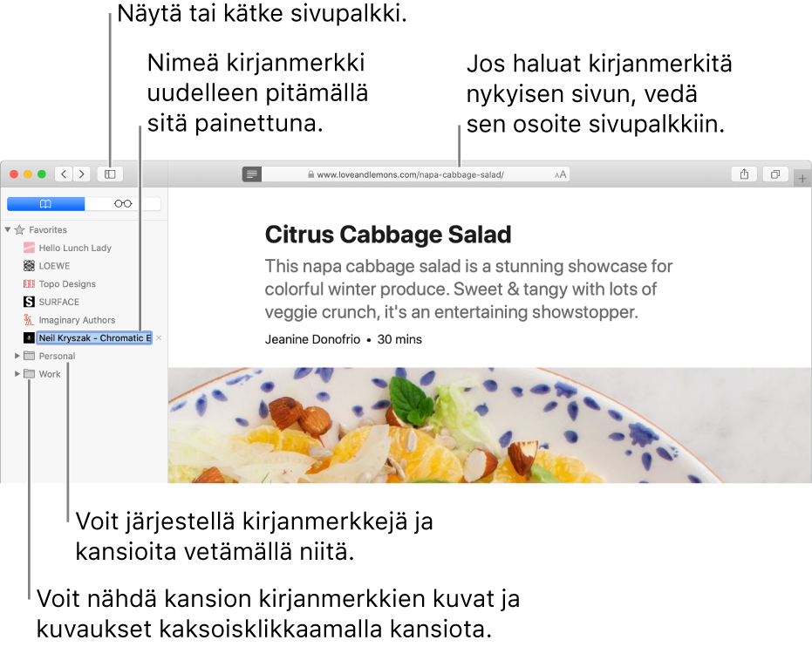
Task: Click the SURFACE favicon
Action: pyautogui.click(x=29, y=302)
